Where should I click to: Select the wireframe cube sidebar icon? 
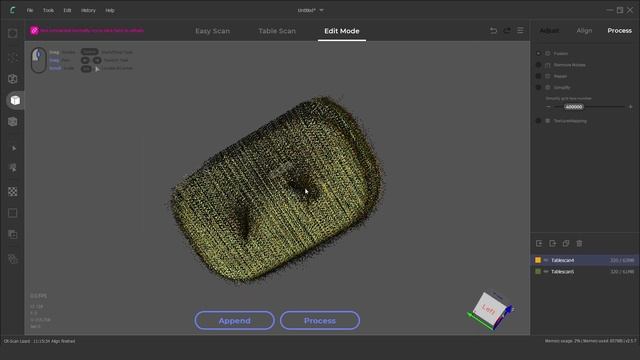pyautogui.click(x=13, y=79)
